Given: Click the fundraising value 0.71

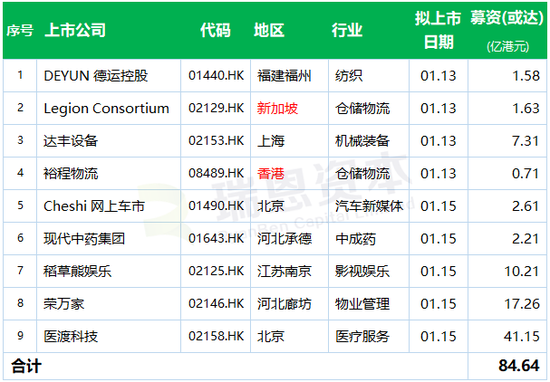Looking at the screenshot, I should (526, 174).
